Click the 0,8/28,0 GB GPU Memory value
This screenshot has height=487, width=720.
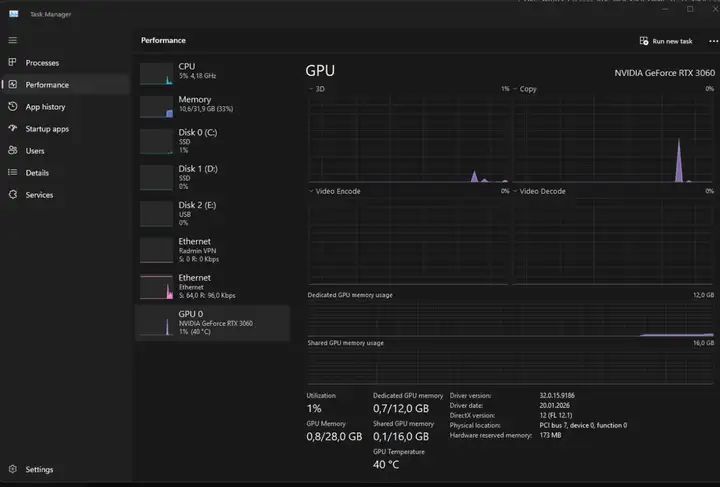click(334, 437)
